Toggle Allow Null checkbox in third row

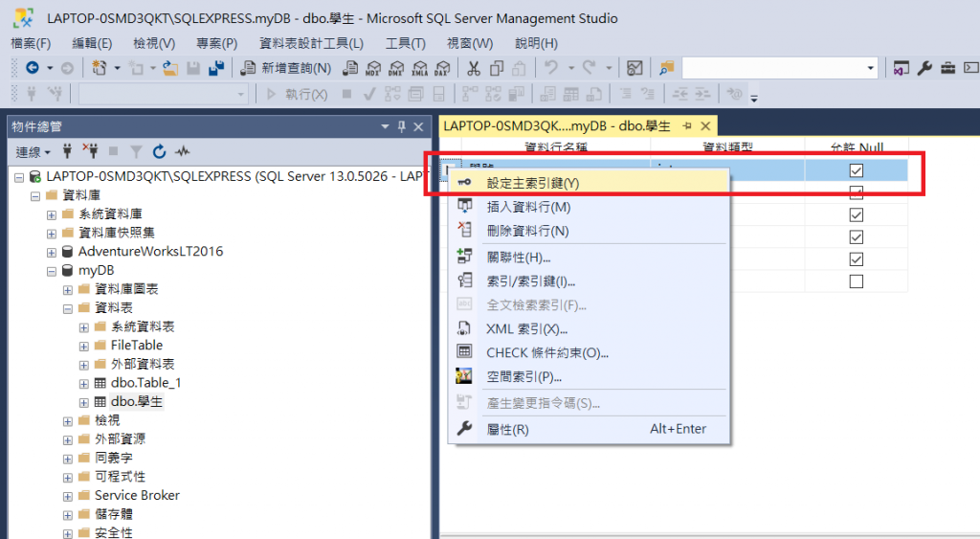857,214
